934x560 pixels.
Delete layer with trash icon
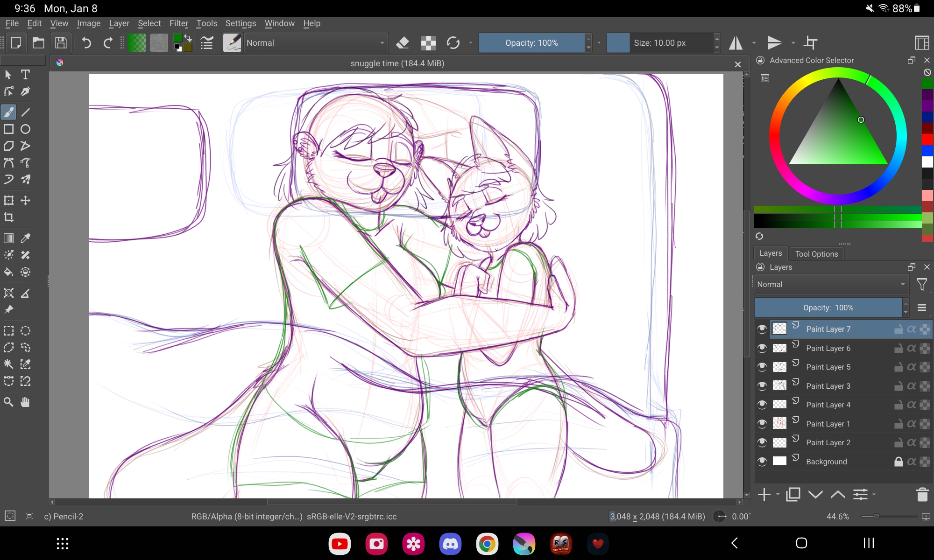pyautogui.click(x=922, y=495)
